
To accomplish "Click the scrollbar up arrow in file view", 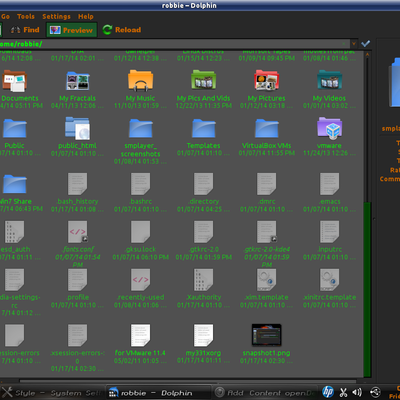I will 367,54.
